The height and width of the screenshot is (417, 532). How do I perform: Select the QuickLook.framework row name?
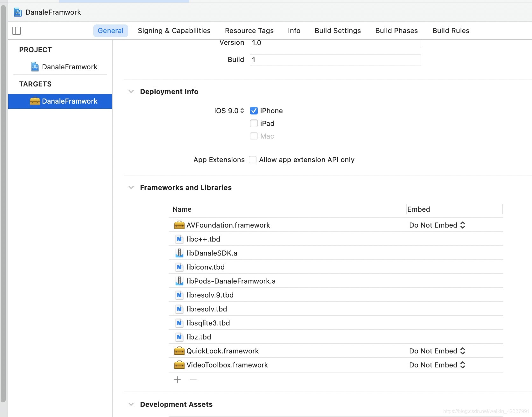[223, 351]
